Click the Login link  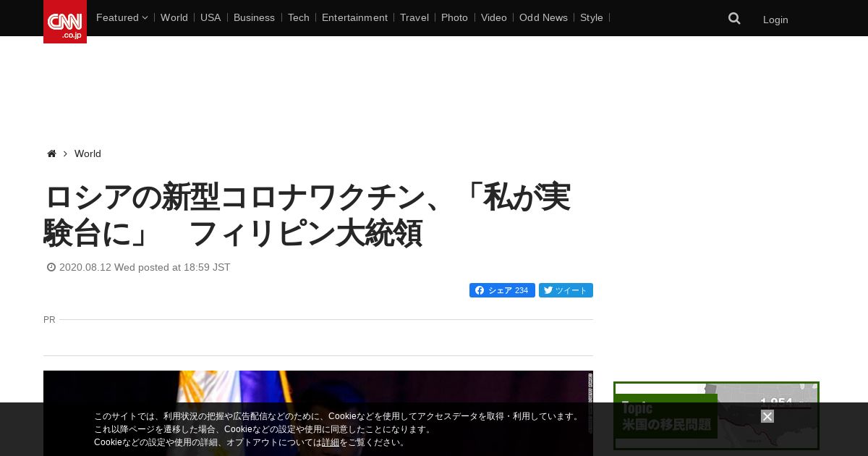775,20
